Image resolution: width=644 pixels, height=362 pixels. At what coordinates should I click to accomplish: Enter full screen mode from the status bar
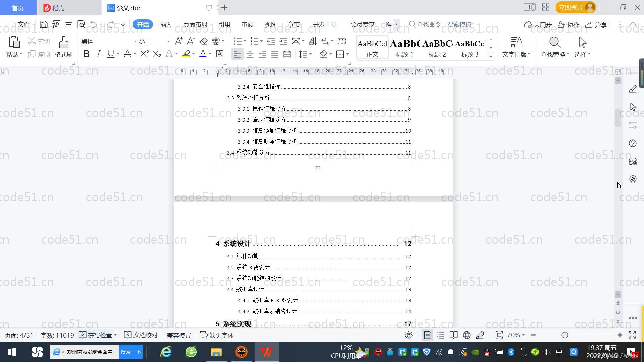point(633,335)
